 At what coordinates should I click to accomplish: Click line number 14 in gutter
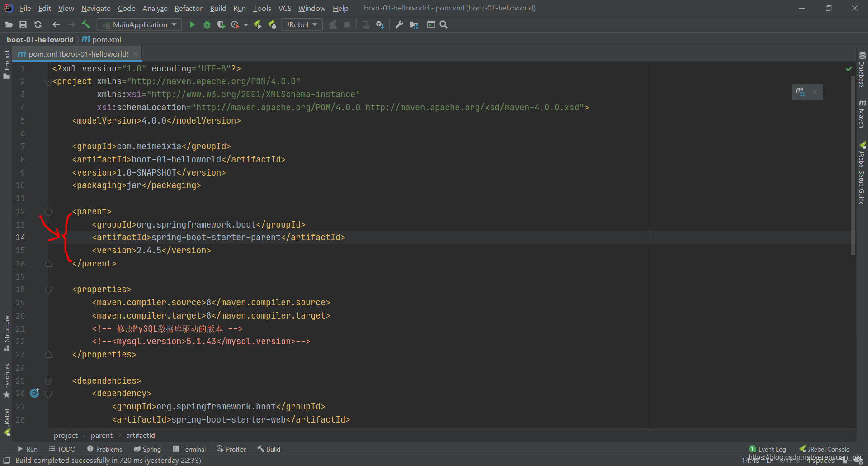(x=20, y=238)
